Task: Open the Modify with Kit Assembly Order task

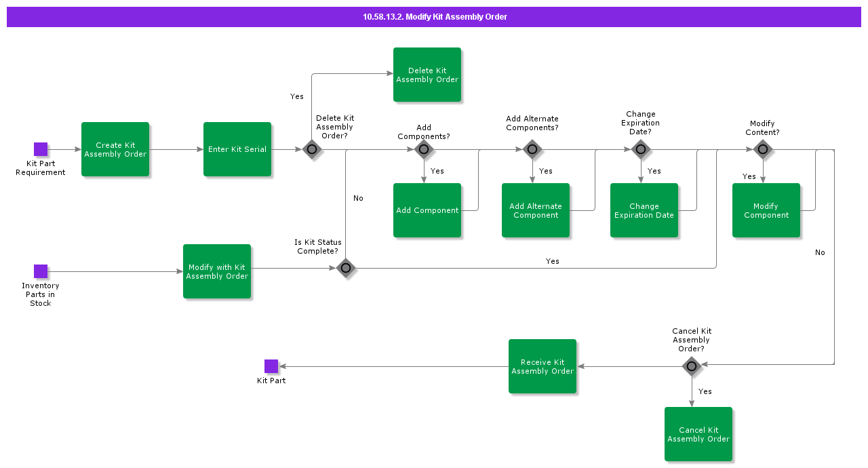Action: [x=217, y=271]
